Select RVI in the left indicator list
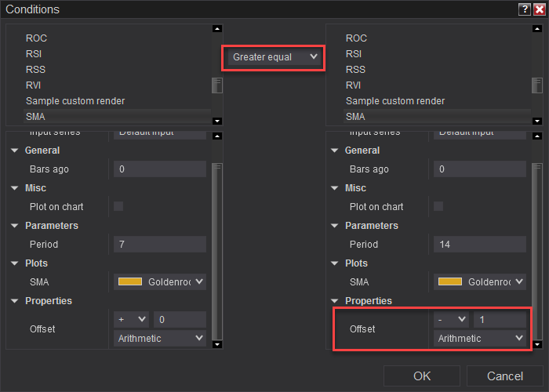The height and width of the screenshot is (392, 549). (33, 85)
